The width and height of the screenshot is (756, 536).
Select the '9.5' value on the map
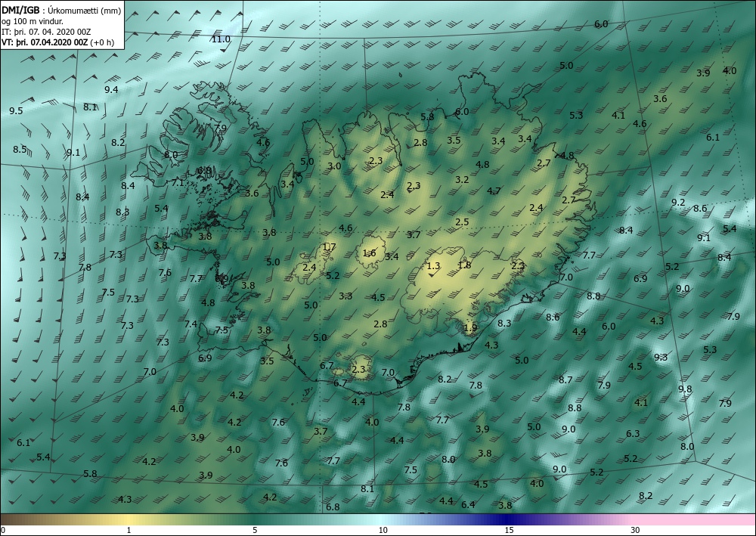coord(16,111)
